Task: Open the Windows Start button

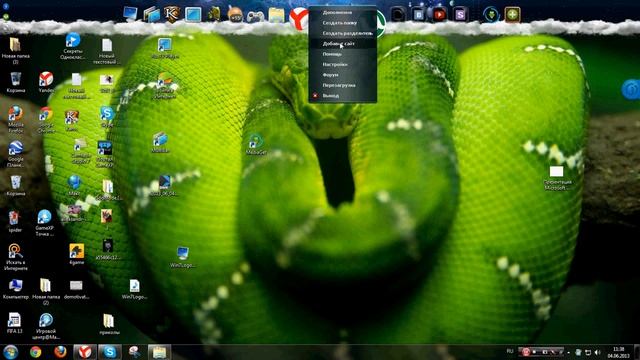Action: coord(10,352)
